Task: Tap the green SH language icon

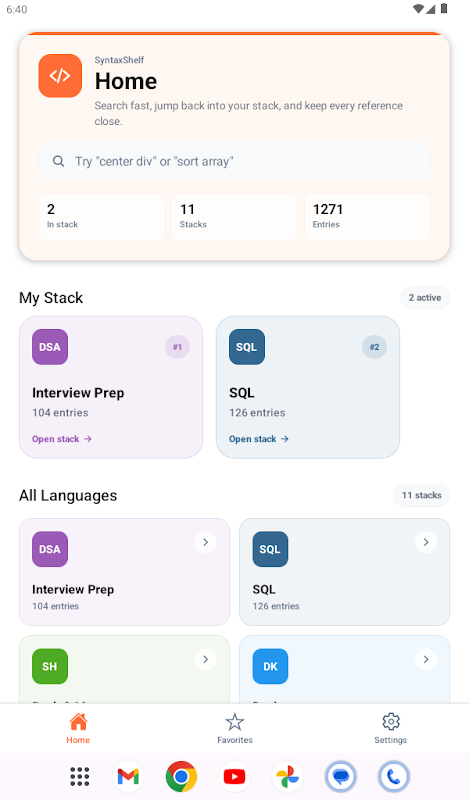Action: 50,666
